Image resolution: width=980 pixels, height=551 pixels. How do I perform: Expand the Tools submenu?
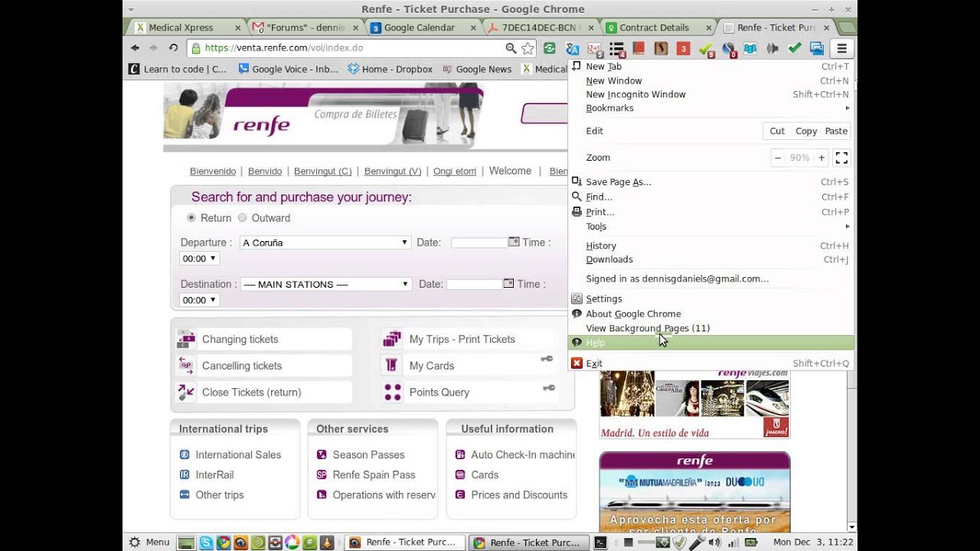[x=710, y=227]
